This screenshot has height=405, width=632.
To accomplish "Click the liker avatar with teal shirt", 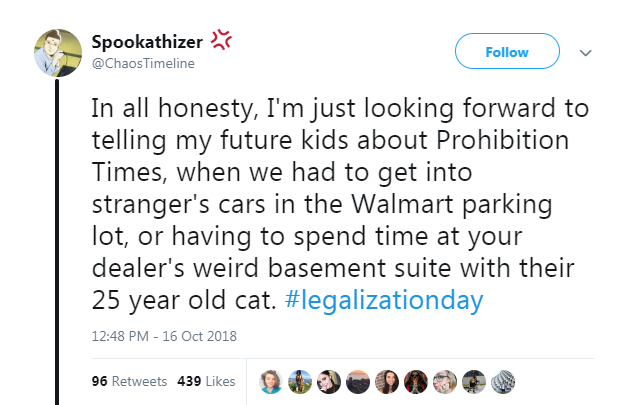I will [x=270, y=381].
